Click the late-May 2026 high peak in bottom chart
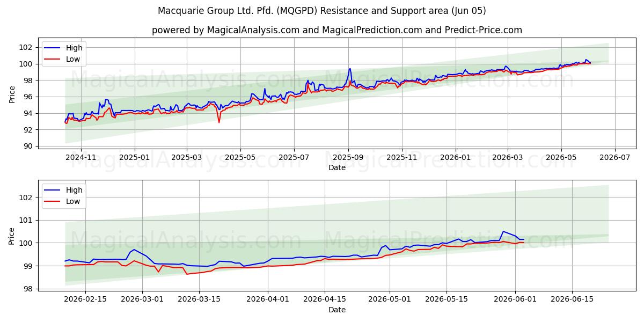This screenshot has height=322, width=644. tap(503, 231)
